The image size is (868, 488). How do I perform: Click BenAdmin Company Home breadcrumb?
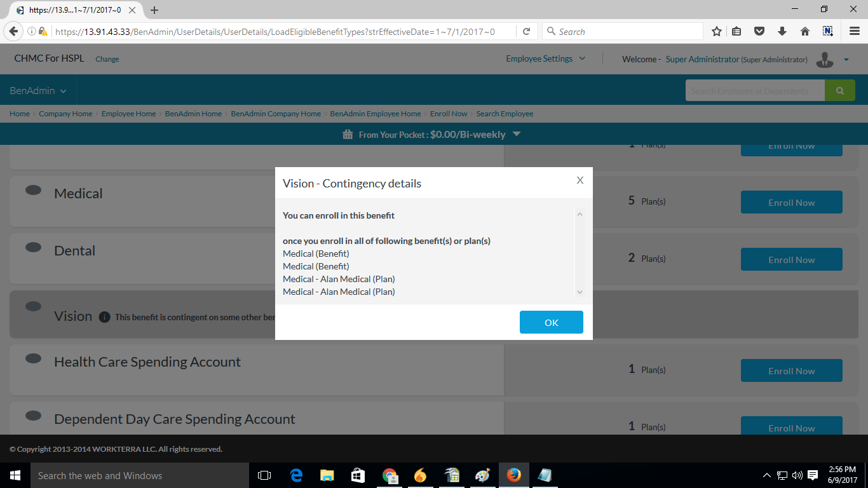click(x=276, y=114)
